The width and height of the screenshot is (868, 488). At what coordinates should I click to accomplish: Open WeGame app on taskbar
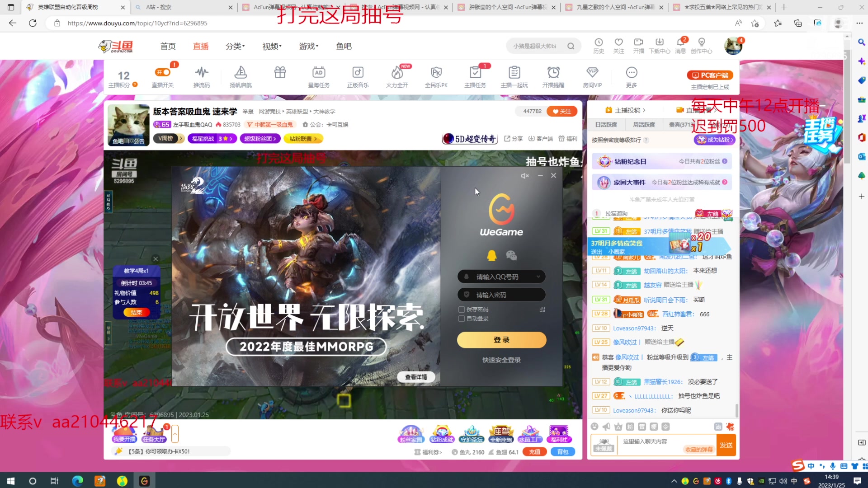click(144, 481)
